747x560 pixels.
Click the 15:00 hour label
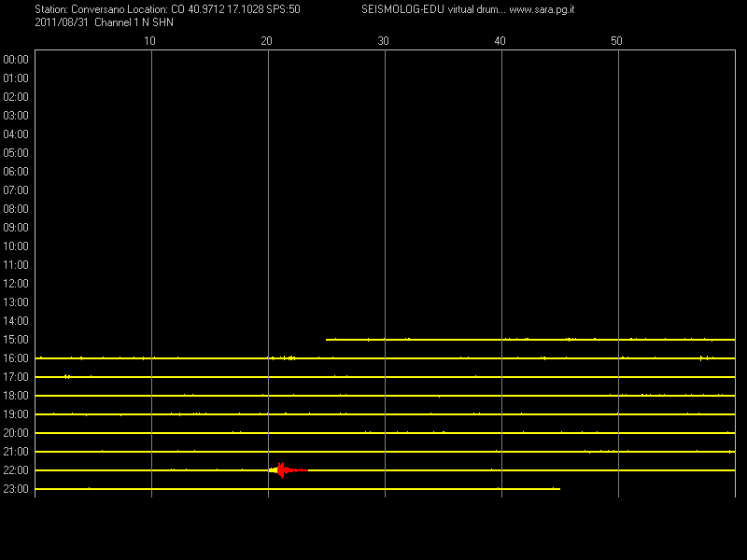pyautogui.click(x=16, y=340)
